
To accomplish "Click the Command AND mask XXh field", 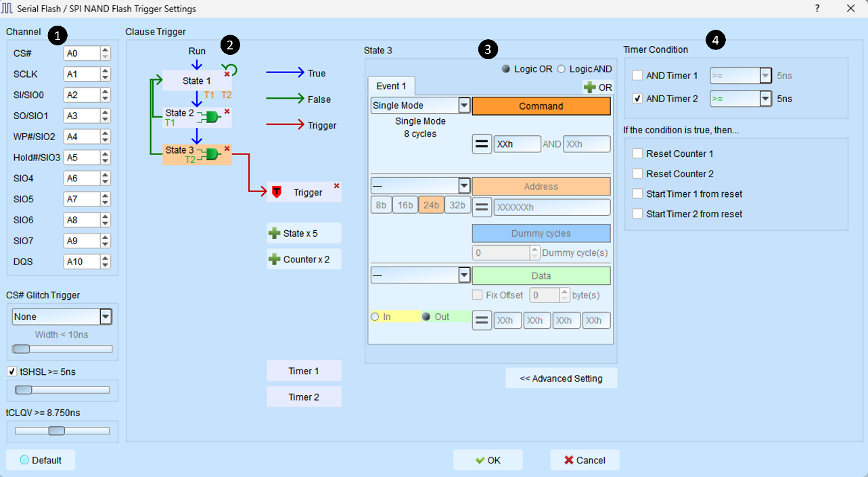I will point(587,144).
